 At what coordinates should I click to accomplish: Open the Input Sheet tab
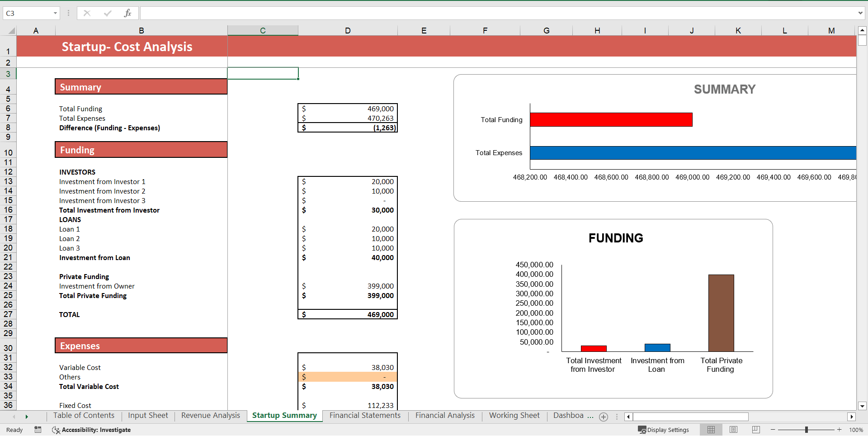tap(148, 415)
